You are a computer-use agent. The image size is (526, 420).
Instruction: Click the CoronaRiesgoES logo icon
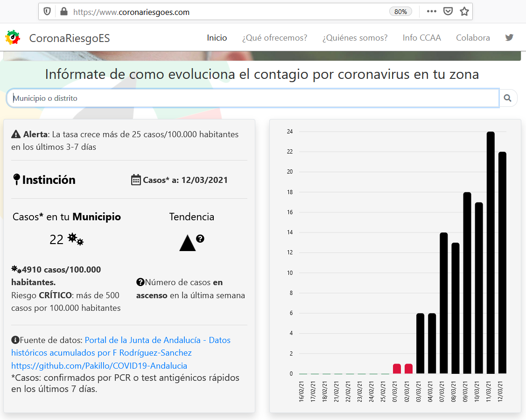tap(13, 38)
